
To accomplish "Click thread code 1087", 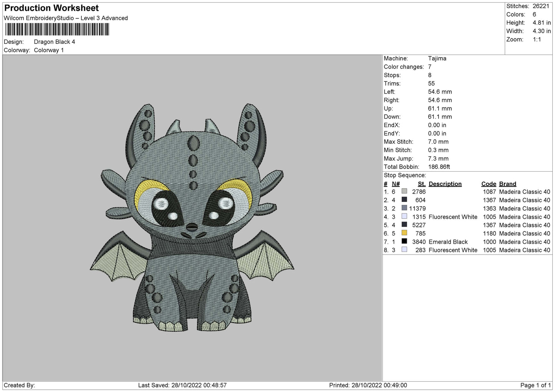I will (489, 192).
